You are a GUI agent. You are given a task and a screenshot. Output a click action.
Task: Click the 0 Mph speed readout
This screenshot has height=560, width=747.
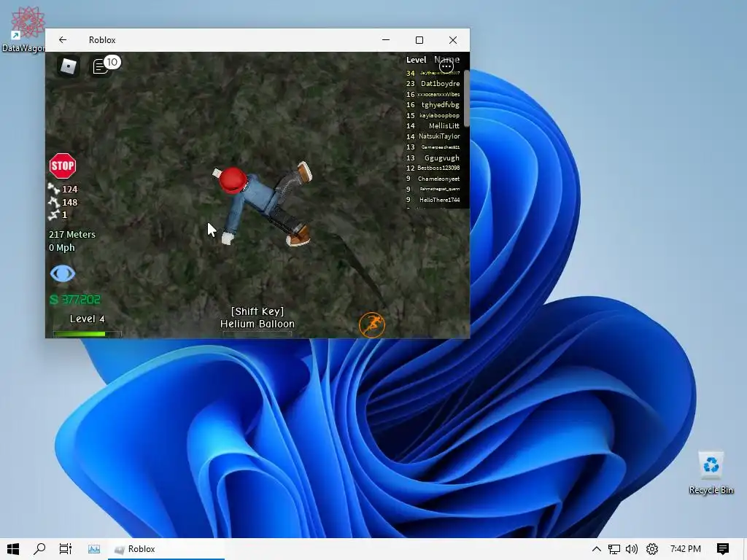(x=62, y=248)
